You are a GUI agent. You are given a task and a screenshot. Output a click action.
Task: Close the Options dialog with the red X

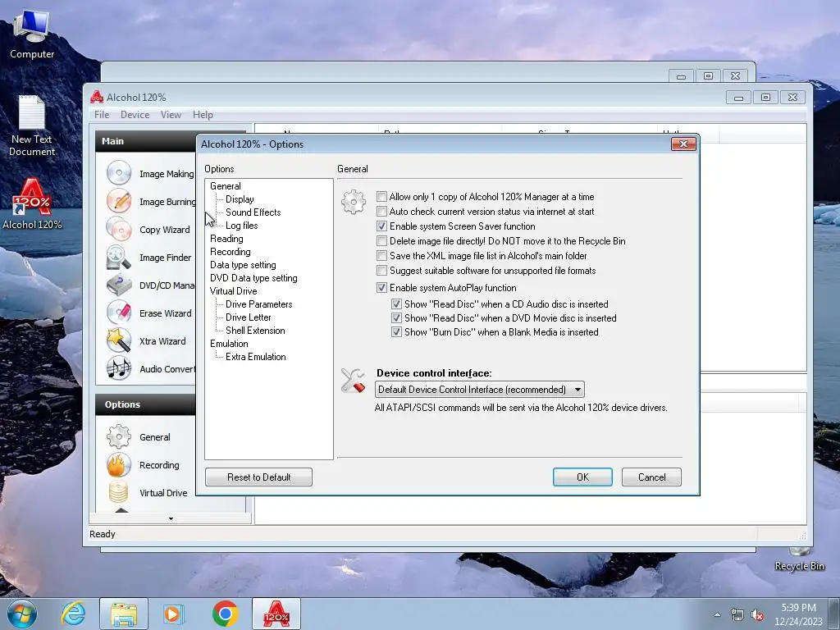683,144
